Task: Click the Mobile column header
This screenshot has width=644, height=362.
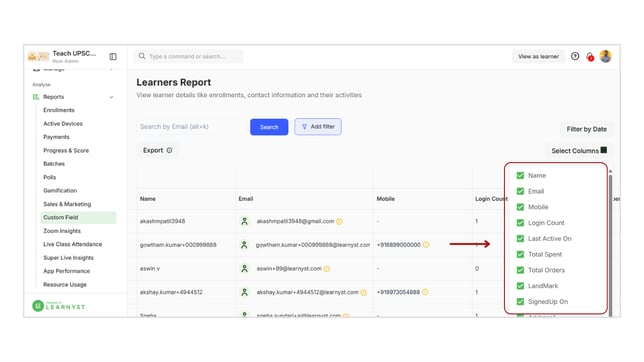Action: click(386, 199)
